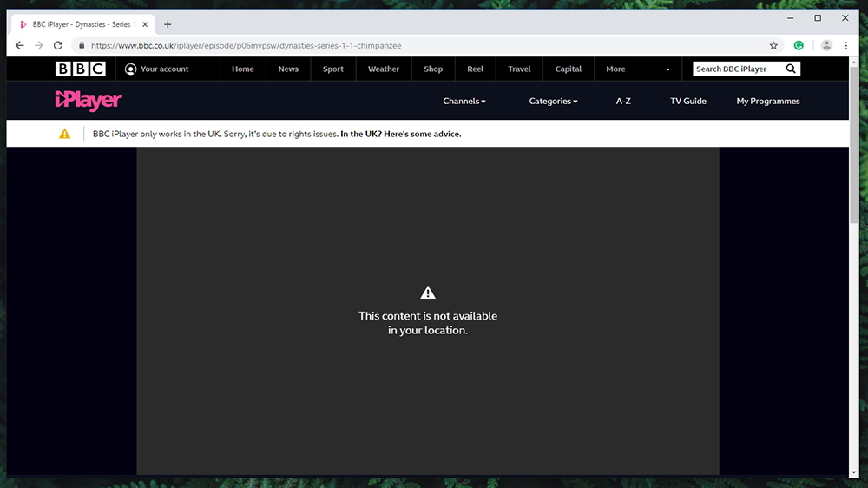The image size is (868, 488).
Task: Minimize the Chrome window
Action: (x=791, y=18)
